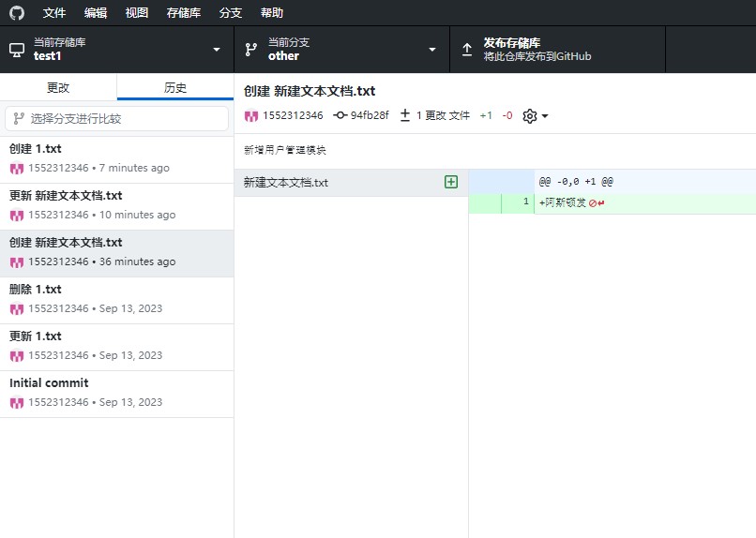Expand the 当前存储库 test1 dropdown
The width and height of the screenshot is (756, 538).
[x=217, y=49]
